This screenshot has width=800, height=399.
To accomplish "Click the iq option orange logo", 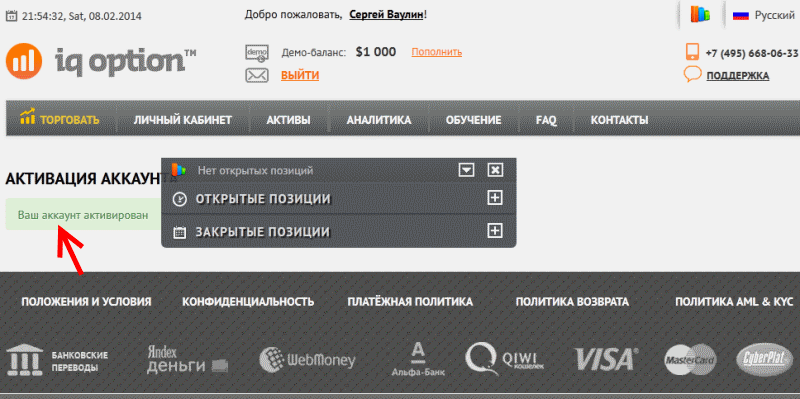I will click(x=23, y=61).
